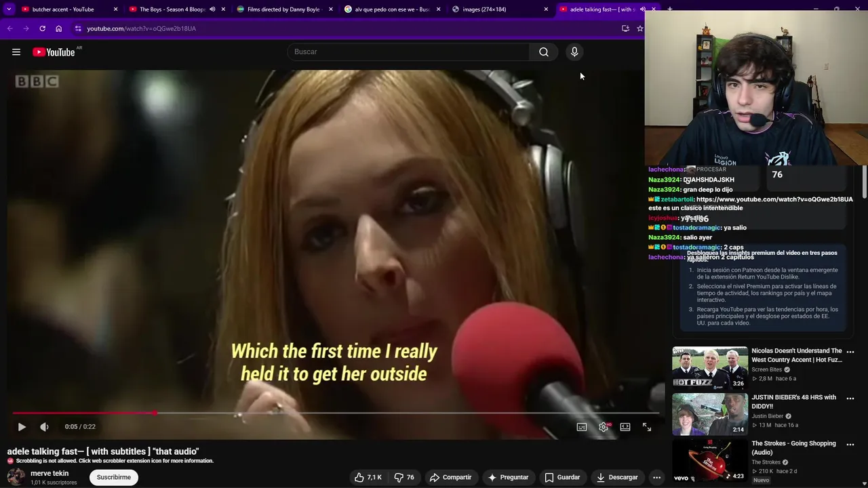
Task: Switch to alv que pedo Google search tab
Action: click(392, 9)
